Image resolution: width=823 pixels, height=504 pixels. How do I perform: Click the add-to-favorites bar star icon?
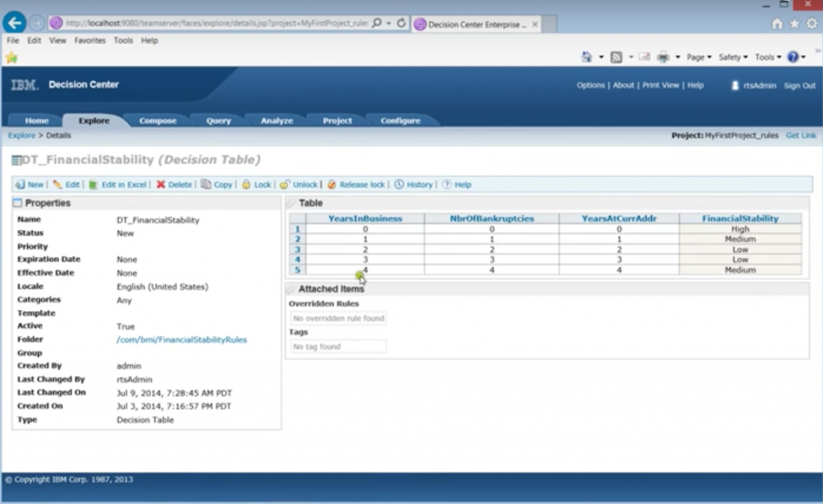pyautogui.click(x=11, y=57)
